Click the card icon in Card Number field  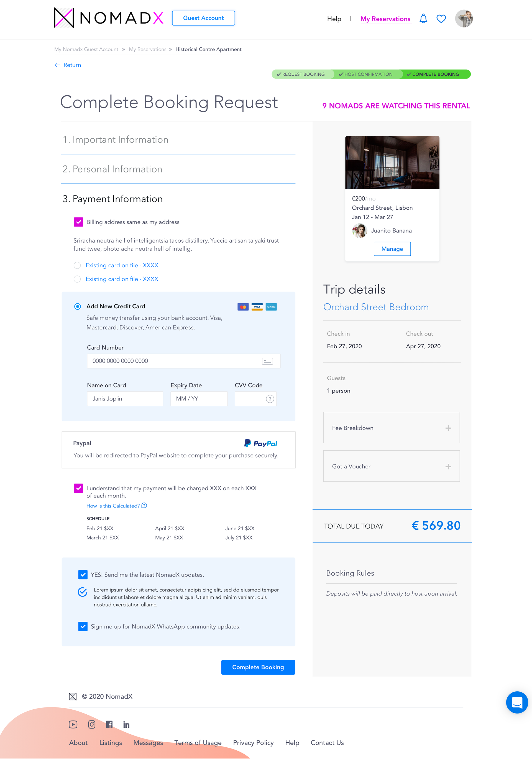pyautogui.click(x=267, y=361)
